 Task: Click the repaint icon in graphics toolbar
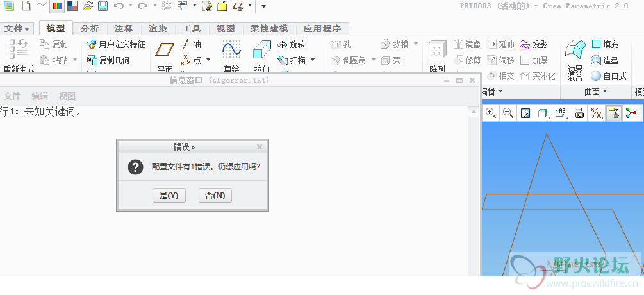[525, 114]
